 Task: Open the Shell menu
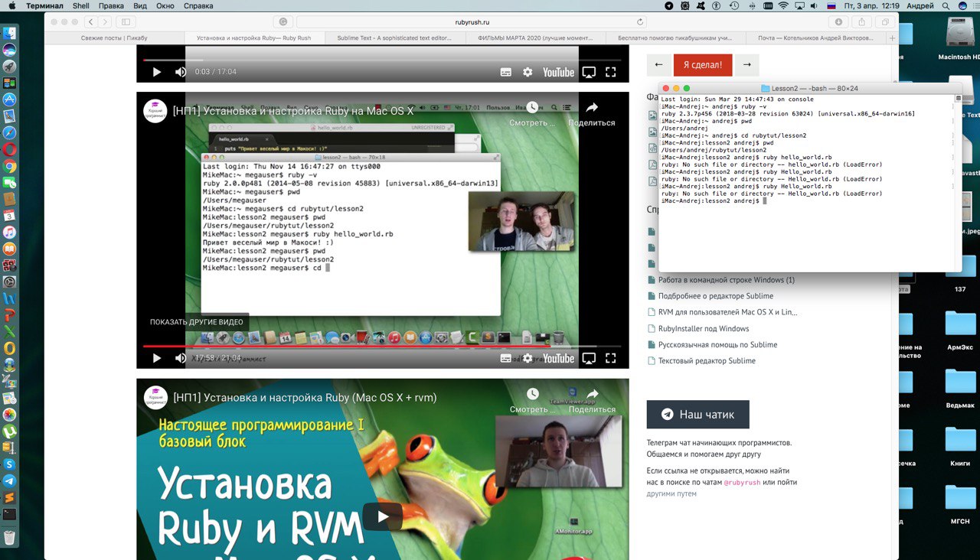point(80,5)
